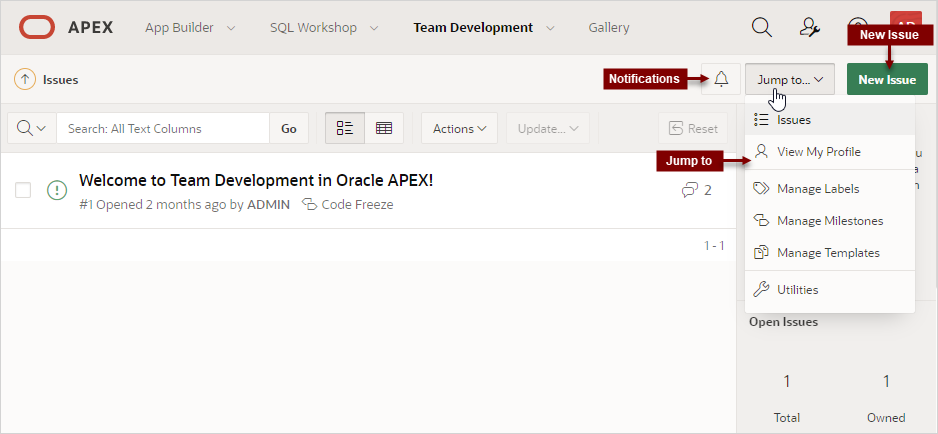Open the Team Development tab
Screen dimensions: 938x434
[x=473, y=28]
